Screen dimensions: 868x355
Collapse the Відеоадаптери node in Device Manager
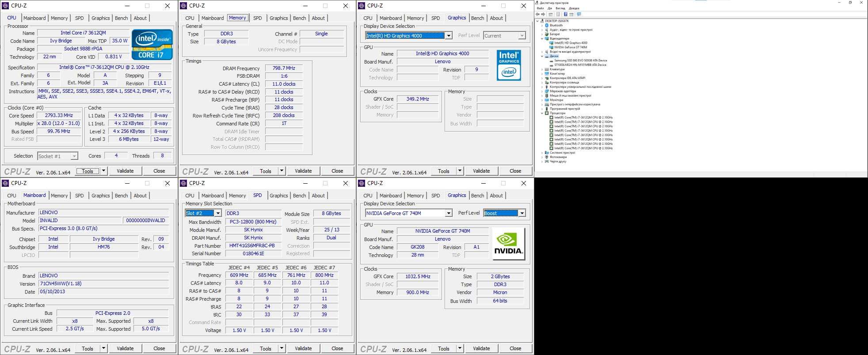542,38
